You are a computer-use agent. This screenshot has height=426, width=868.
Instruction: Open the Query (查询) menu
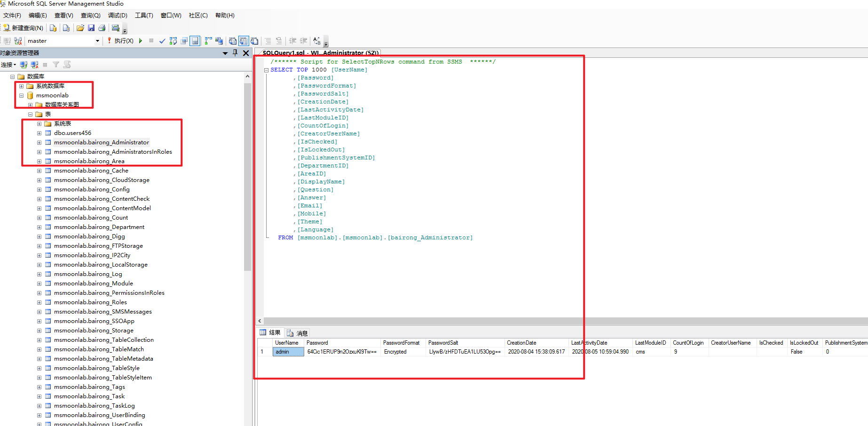click(x=90, y=16)
